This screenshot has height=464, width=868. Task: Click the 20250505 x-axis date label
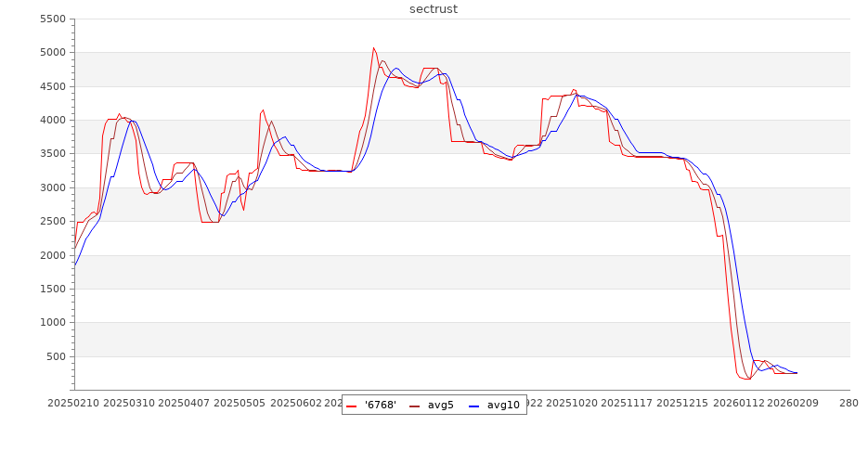239,404
